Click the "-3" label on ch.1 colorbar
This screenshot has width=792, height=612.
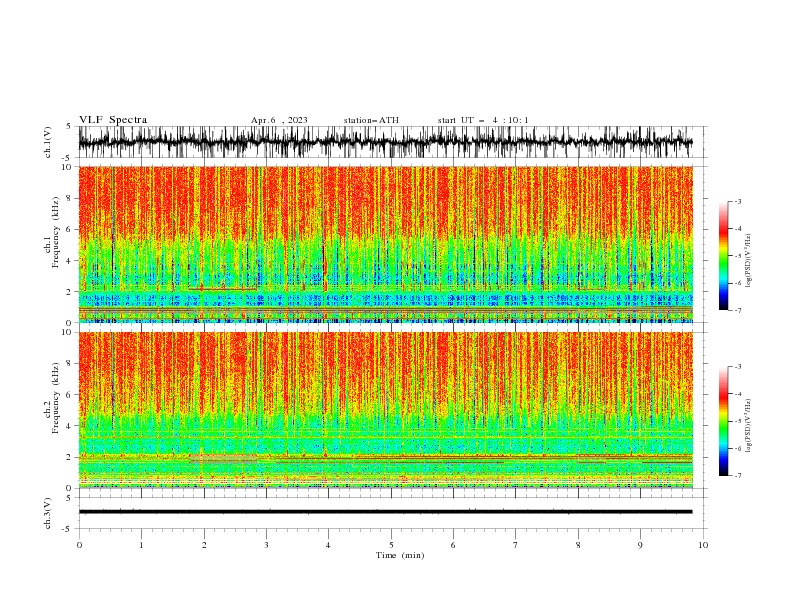[738, 201]
